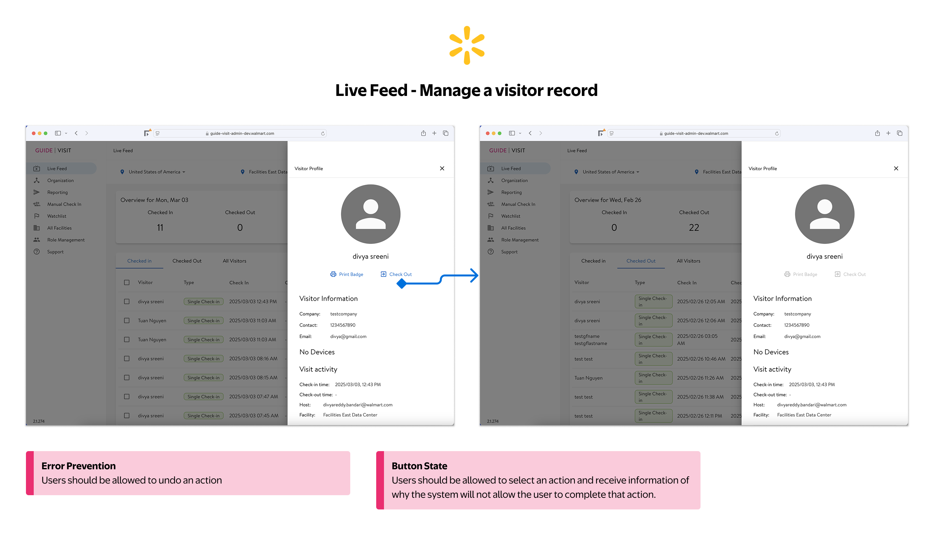Select Checked Out tab, right window
934x560 pixels.
641,261
